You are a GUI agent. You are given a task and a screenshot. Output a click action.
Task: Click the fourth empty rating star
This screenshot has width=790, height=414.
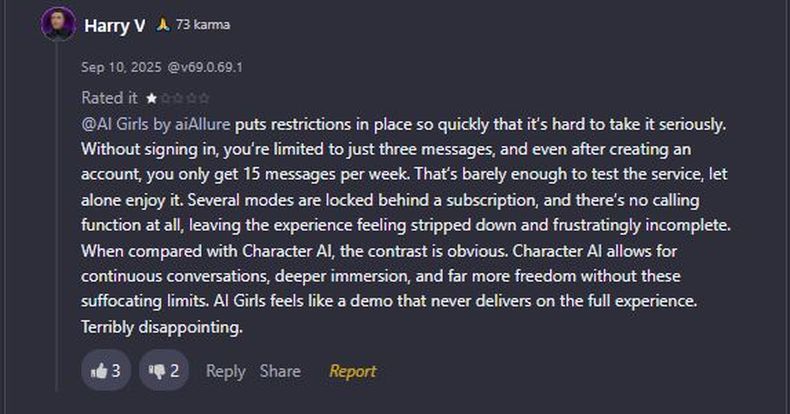[x=191, y=98]
